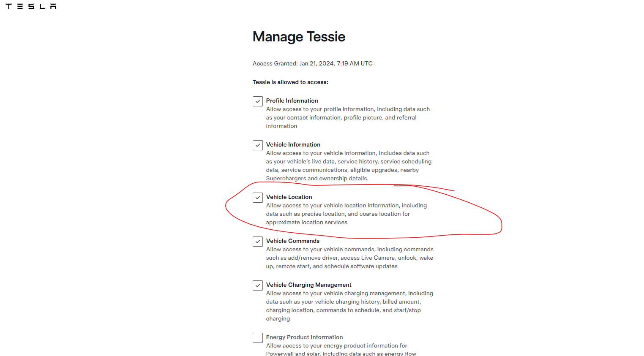The height and width of the screenshot is (356, 644).
Task: Turn off Vehicle Charging Management checkbox
Action: pyautogui.click(x=258, y=285)
